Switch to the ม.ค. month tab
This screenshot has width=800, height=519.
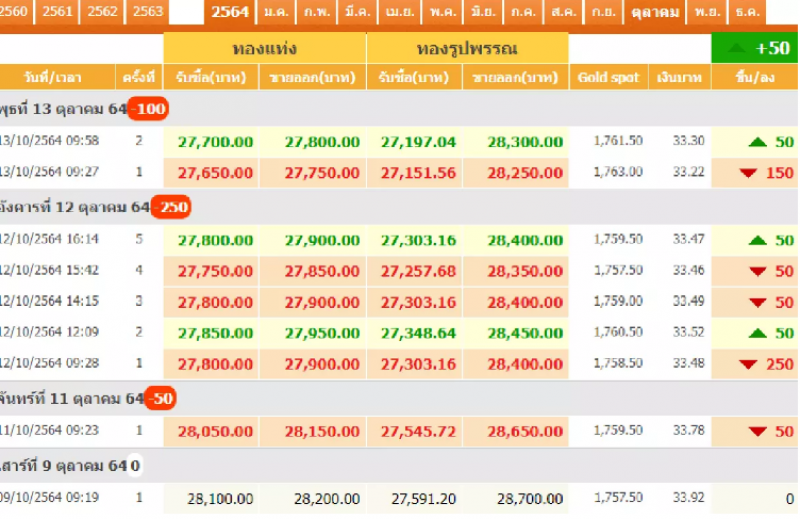[x=273, y=12]
